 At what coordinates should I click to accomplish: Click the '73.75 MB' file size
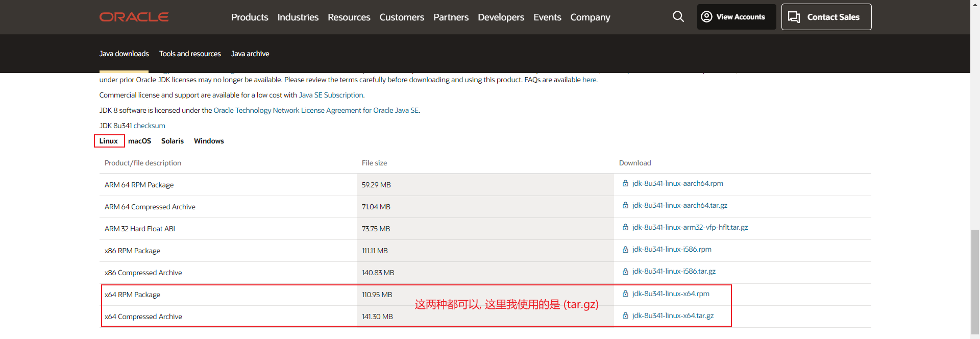pos(376,229)
